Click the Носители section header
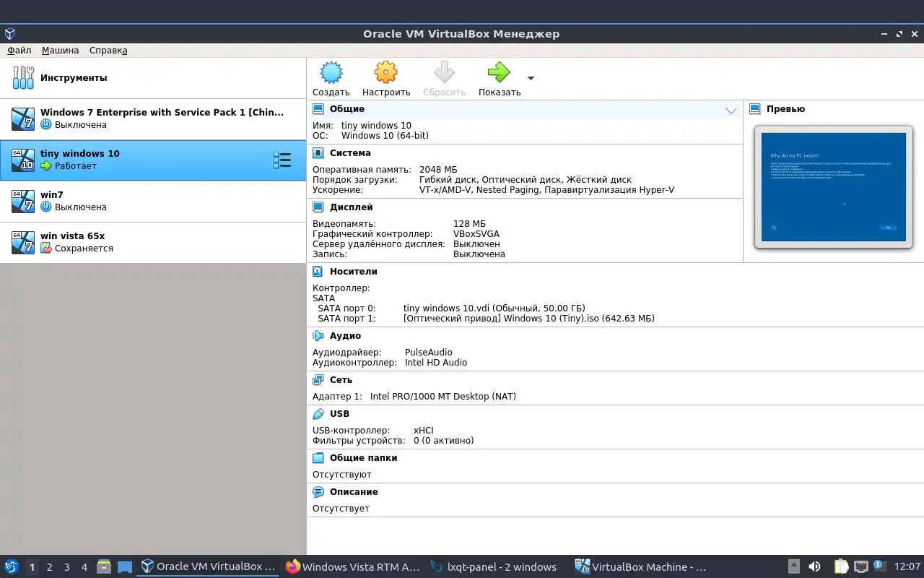This screenshot has height=578, width=924. (x=354, y=272)
